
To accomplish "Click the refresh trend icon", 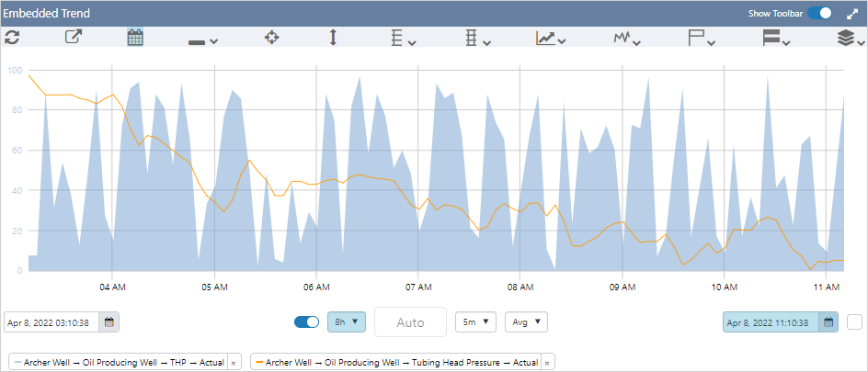I will 12,38.
